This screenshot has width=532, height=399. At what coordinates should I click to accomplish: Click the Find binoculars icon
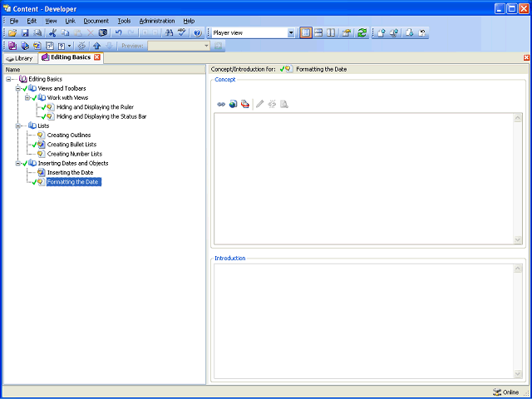click(x=170, y=33)
